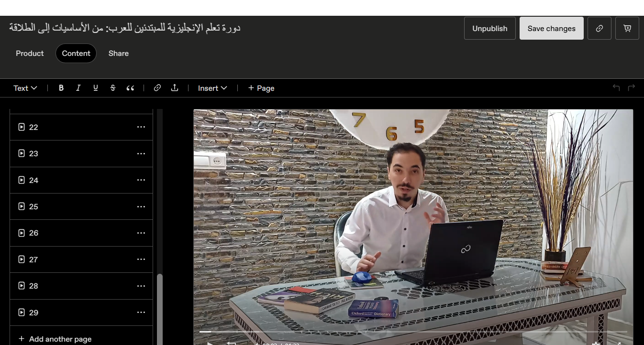Screen dimensions: 644x345
Task: Open the three-dot menu for page 29
Action: coord(141,313)
